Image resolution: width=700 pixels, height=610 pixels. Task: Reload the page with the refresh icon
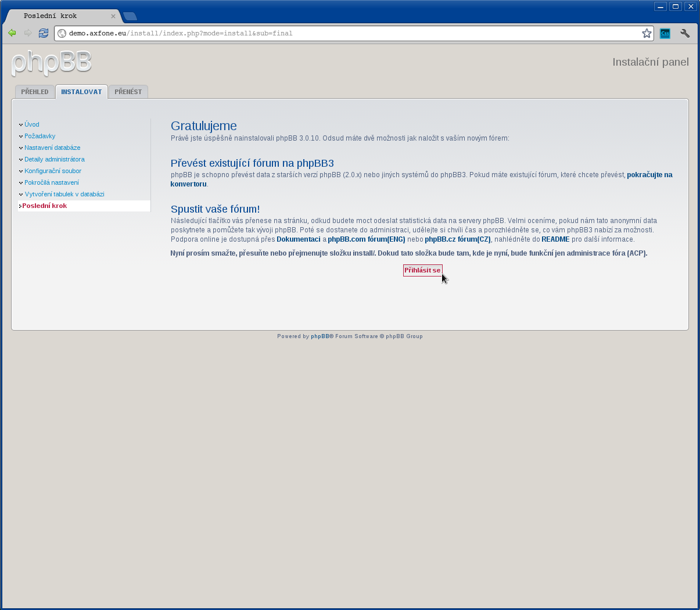click(43, 33)
